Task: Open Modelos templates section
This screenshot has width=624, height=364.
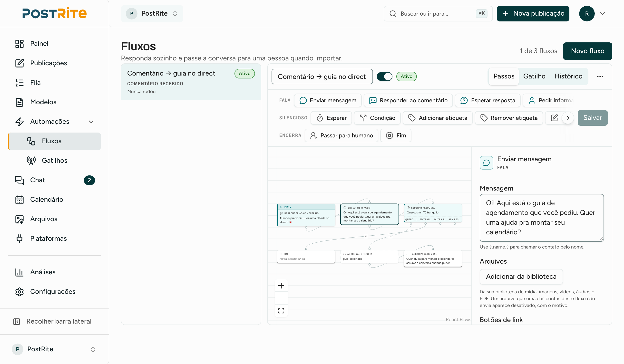Action: [54, 102]
